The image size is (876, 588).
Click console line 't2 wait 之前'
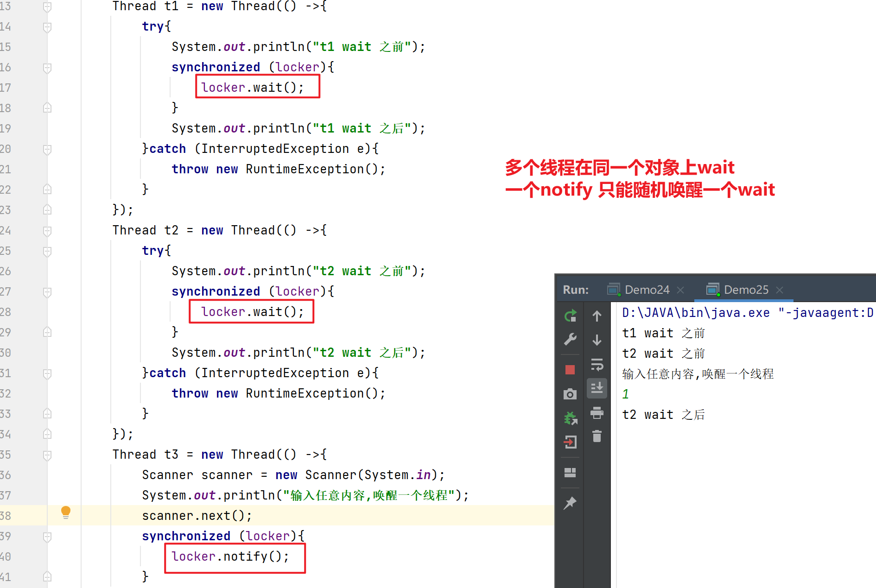(663, 354)
